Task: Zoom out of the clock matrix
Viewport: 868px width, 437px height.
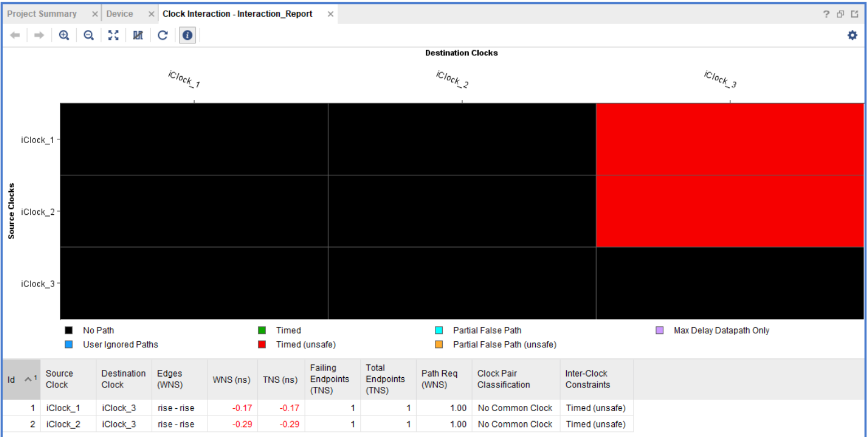Action: tap(89, 36)
